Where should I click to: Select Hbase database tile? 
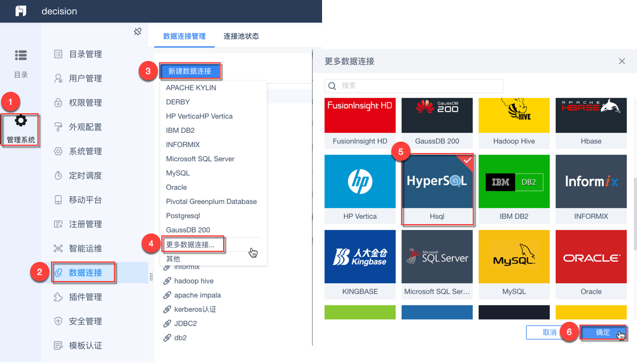591,123
